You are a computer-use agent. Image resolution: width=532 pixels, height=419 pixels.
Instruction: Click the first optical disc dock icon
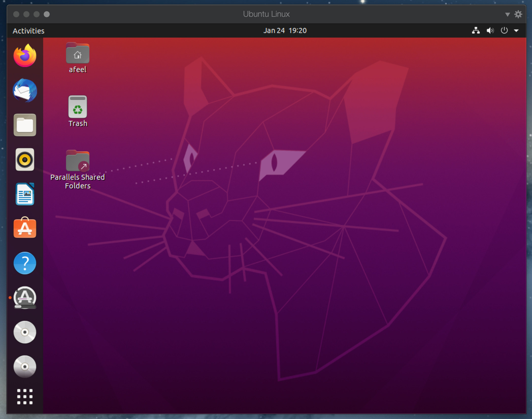coord(25,332)
